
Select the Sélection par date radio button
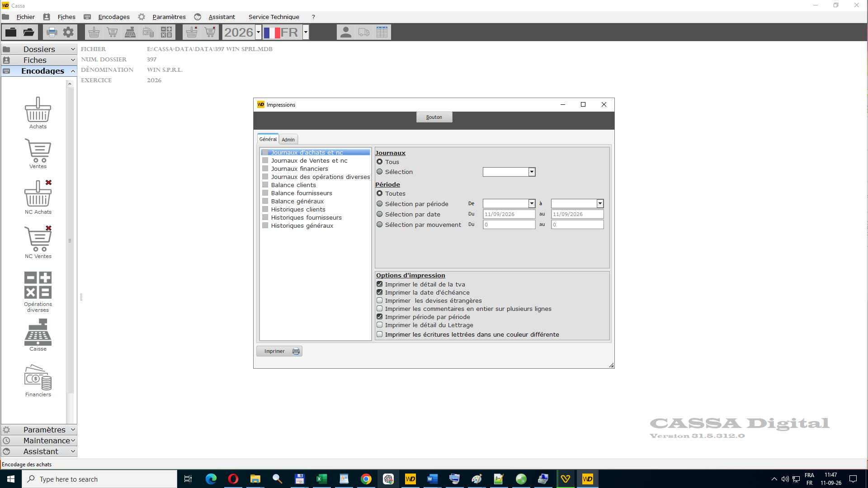(380, 214)
